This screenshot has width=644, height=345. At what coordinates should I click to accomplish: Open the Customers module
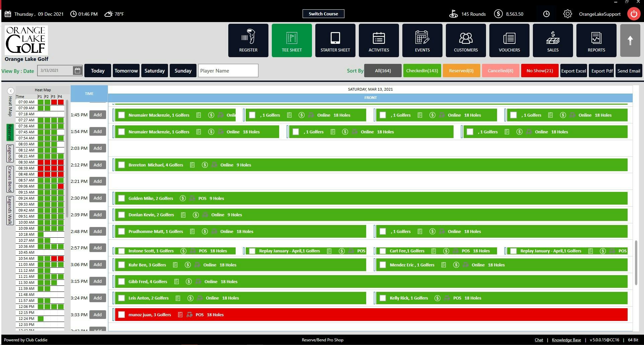click(x=466, y=40)
